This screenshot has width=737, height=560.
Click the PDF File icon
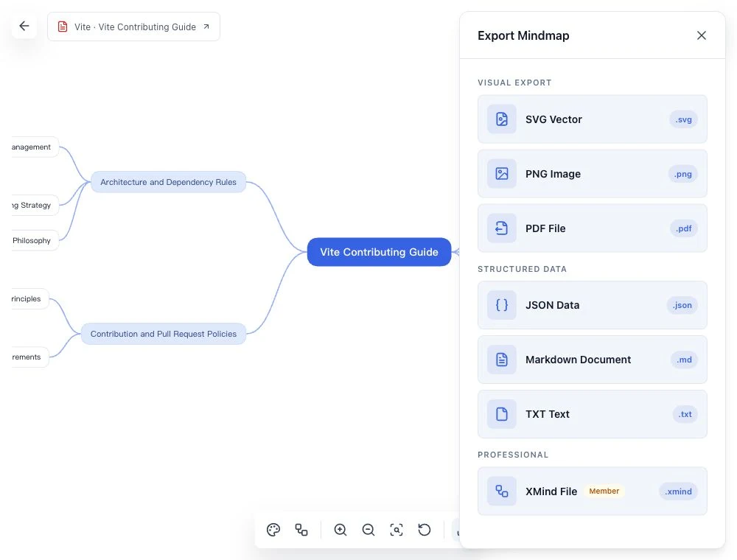pyautogui.click(x=501, y=228)
